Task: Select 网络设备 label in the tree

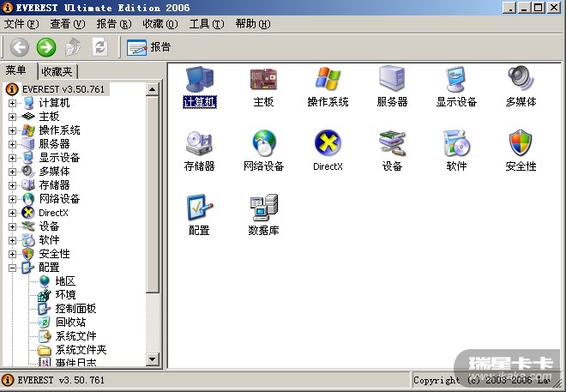Action: [59, 199]
